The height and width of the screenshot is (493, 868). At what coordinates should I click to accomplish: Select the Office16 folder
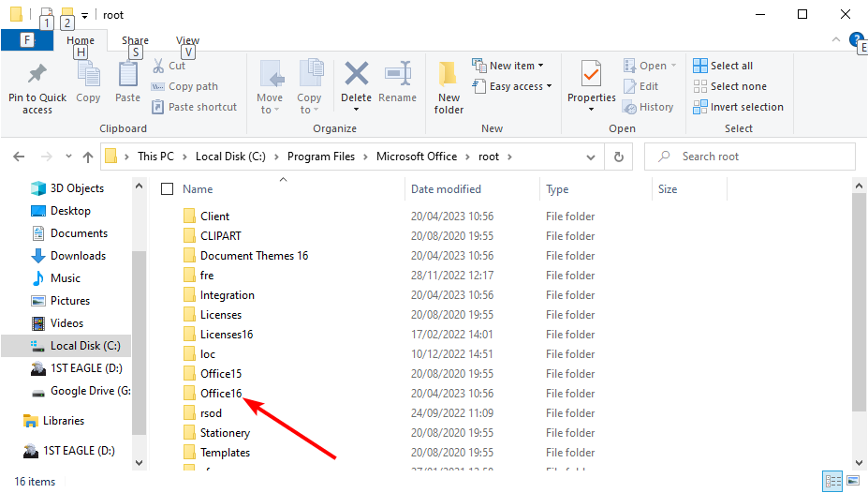click(221, 394)
